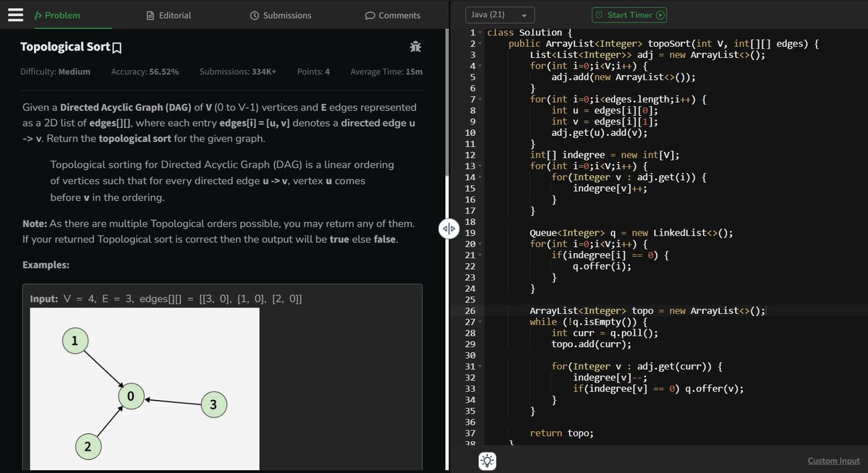This screenshot has height=473, width=868.
Task: Collapse the for loop fold at line 13
Action: point(480,166)
